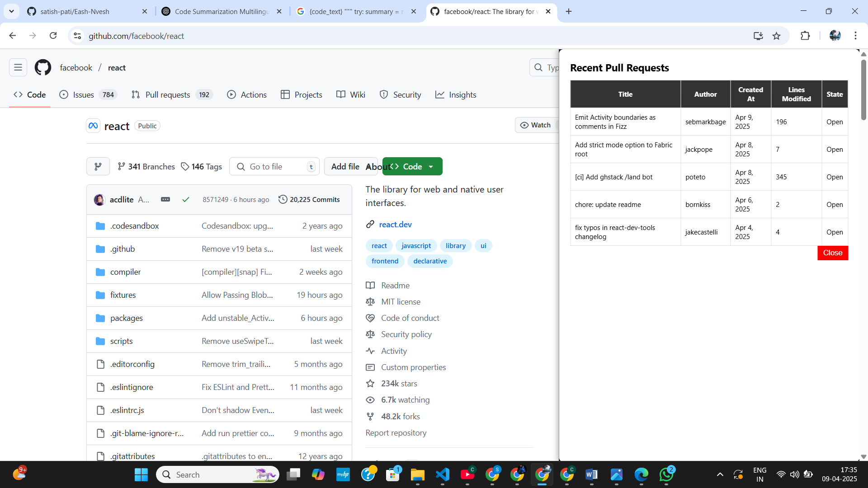Install app icon in address bar
The height and width of the screenshot is (488, 868).
[x=758, y=36]
